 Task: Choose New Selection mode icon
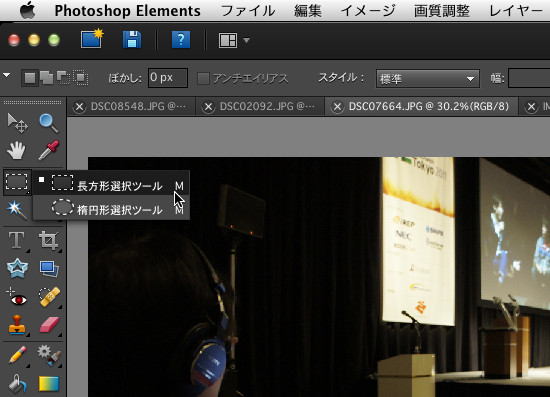click(x=30, y=78)
